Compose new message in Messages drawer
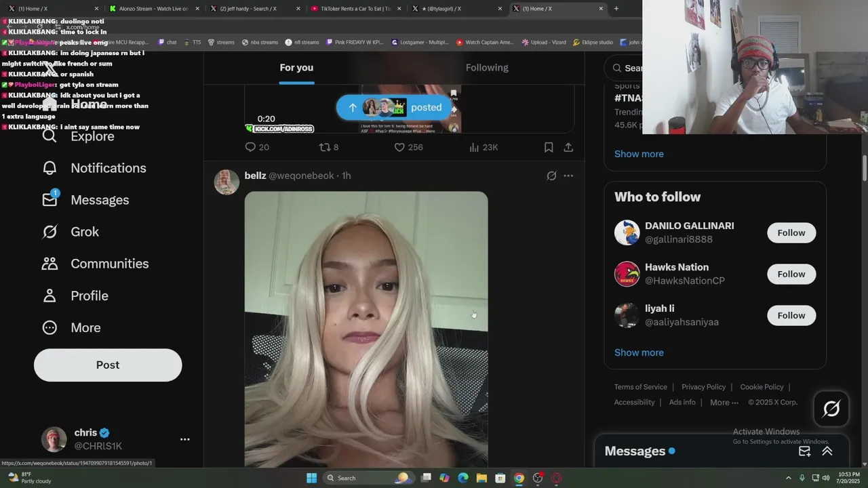Screen dimensions: 868x488 [x=804, y=451]
